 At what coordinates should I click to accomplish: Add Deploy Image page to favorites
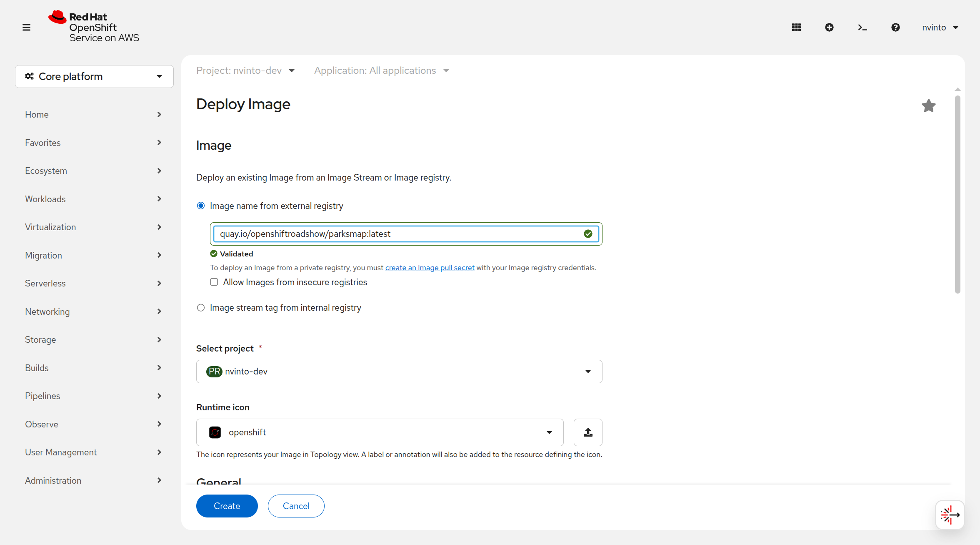[928, 105]
